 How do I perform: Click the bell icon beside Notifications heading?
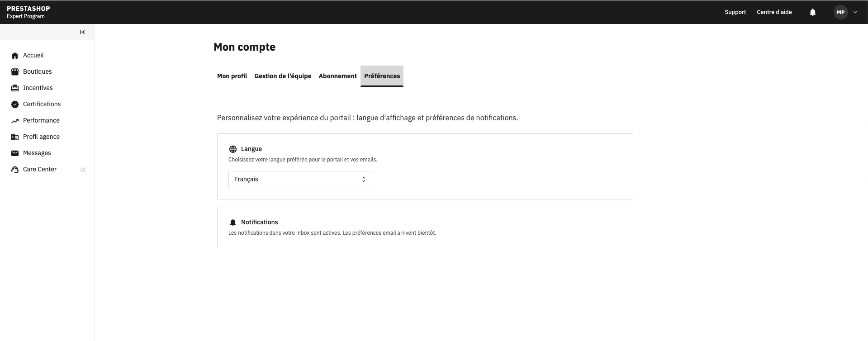coord(233,223)
